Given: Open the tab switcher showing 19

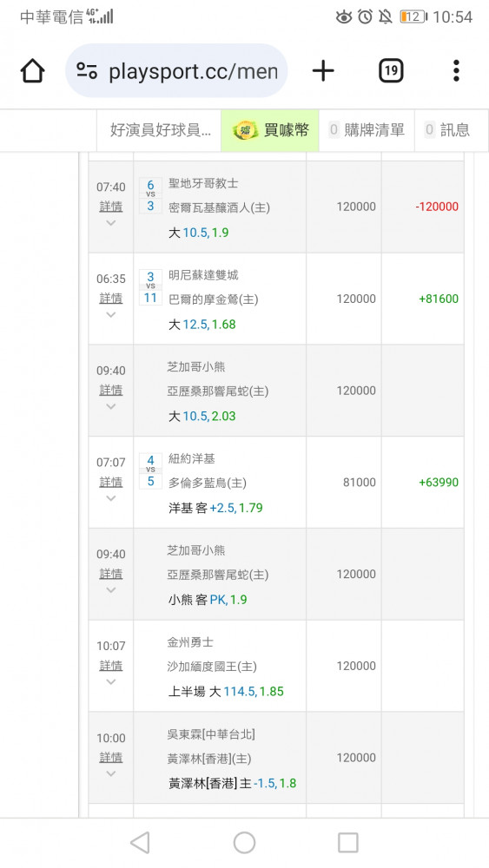Looking at the screenshot, I should coord(391,71).
